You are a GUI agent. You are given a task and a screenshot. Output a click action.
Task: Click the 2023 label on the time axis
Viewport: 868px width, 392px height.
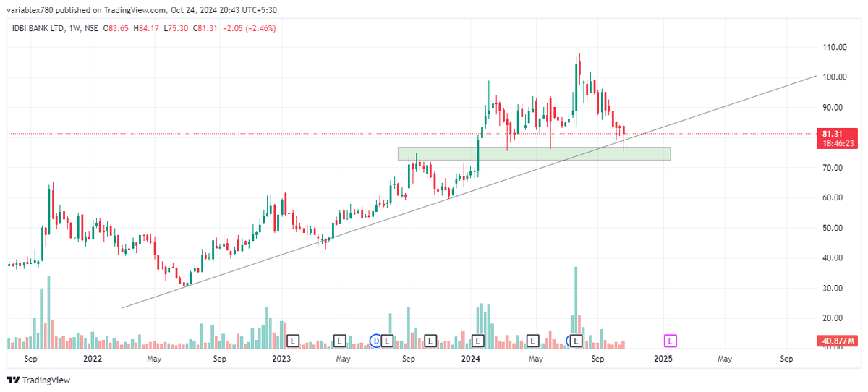(x=281, y=359)
